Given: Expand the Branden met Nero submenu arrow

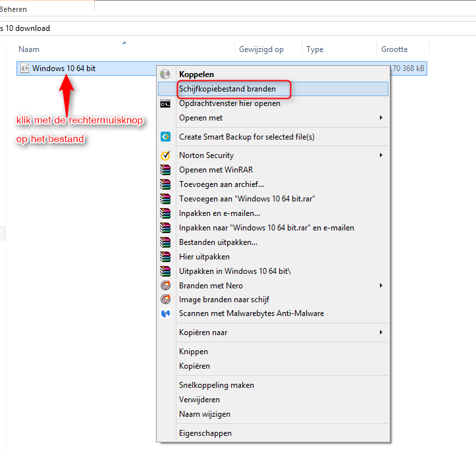Looking at the screenshot, I should click(381, 285).
